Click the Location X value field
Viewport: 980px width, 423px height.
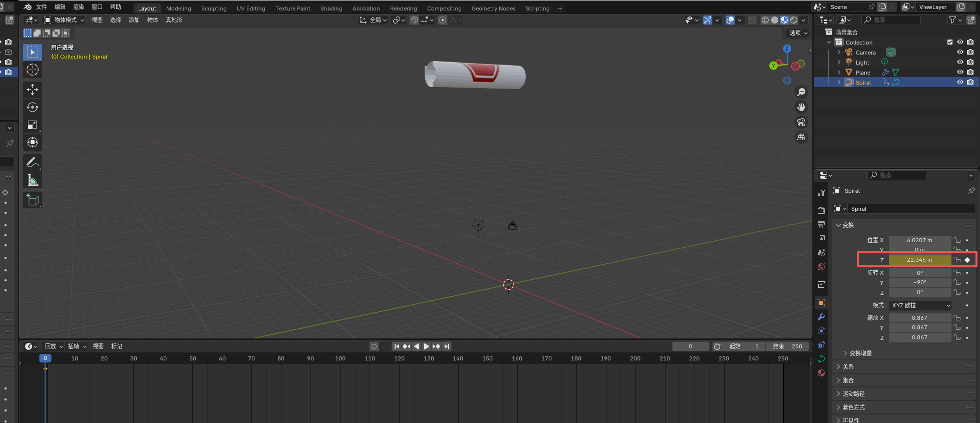(x=919, y=240)
